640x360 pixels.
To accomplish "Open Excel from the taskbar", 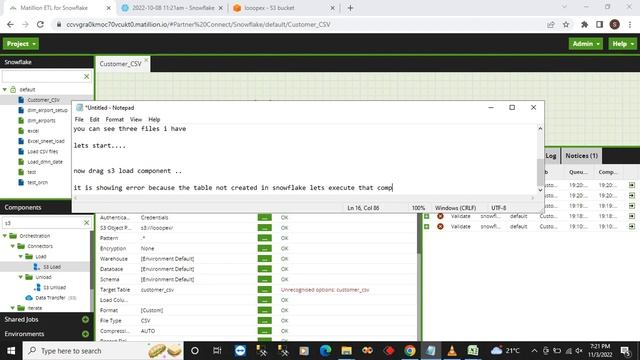I will [x=473, y=351].
